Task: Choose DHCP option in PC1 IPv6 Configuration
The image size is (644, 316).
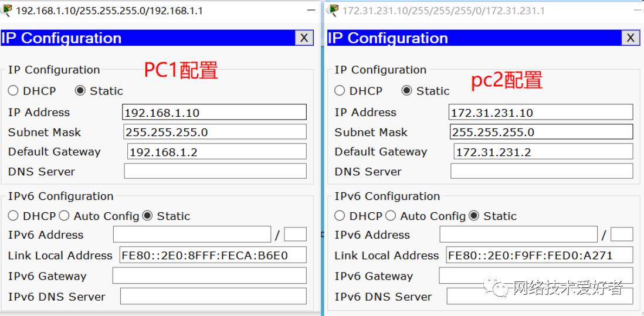Action: pyautogui.click(x=13, y=216)
